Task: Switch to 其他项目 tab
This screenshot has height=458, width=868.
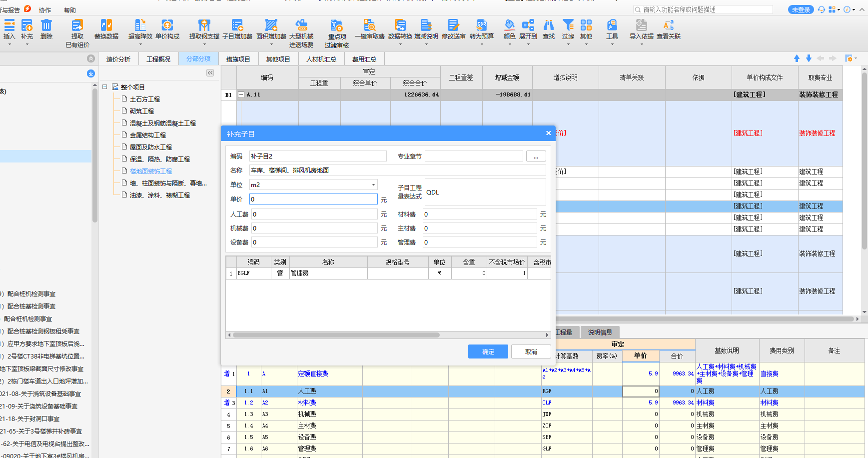Action: point(278,59)
